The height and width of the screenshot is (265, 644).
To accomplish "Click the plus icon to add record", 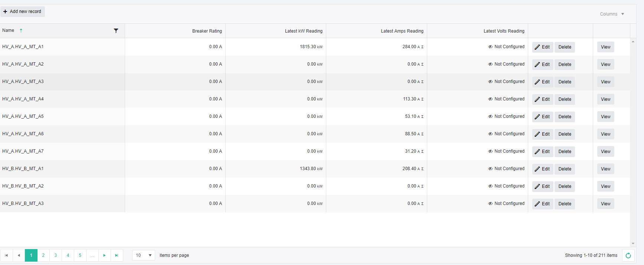I will [x=5, y=11].
